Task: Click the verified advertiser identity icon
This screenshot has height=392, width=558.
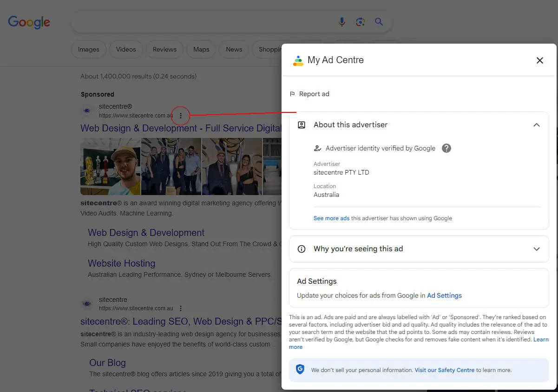Action: click(x=318, y=149)
